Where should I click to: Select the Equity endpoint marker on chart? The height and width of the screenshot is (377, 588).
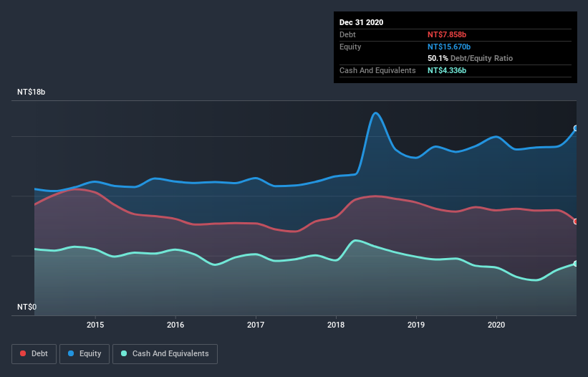coord(576,128)
